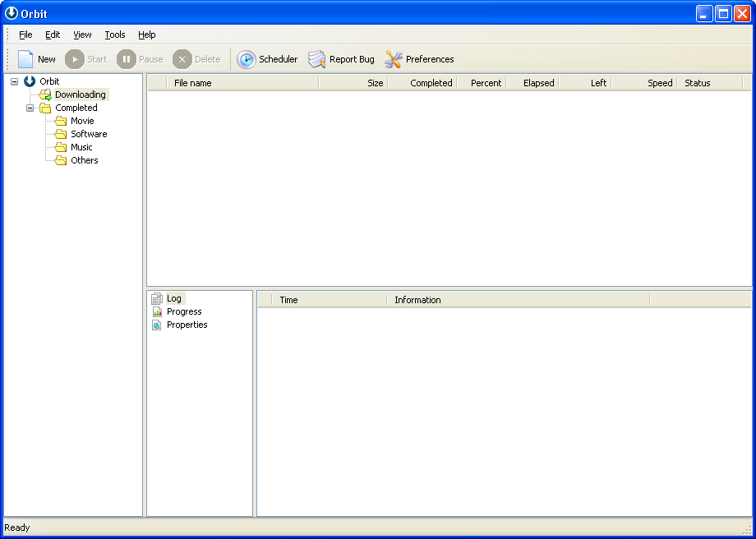Select the Others category label
Screen dimensions: 756x539
pos(85,160)
